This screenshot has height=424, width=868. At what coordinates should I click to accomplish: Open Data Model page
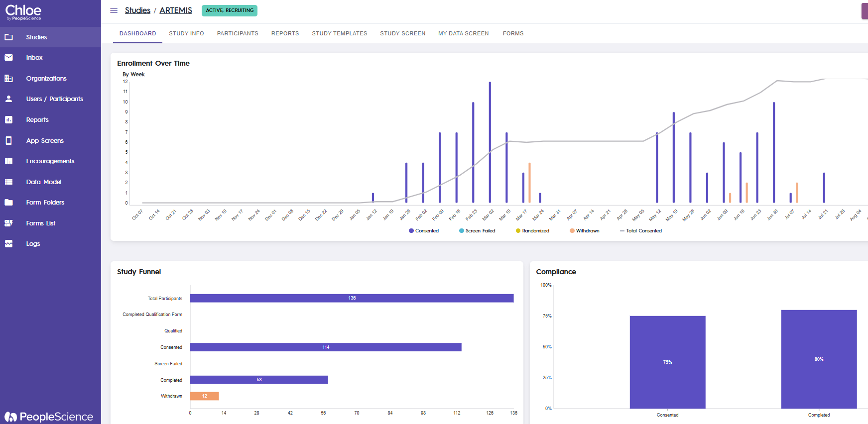point(50,182)
